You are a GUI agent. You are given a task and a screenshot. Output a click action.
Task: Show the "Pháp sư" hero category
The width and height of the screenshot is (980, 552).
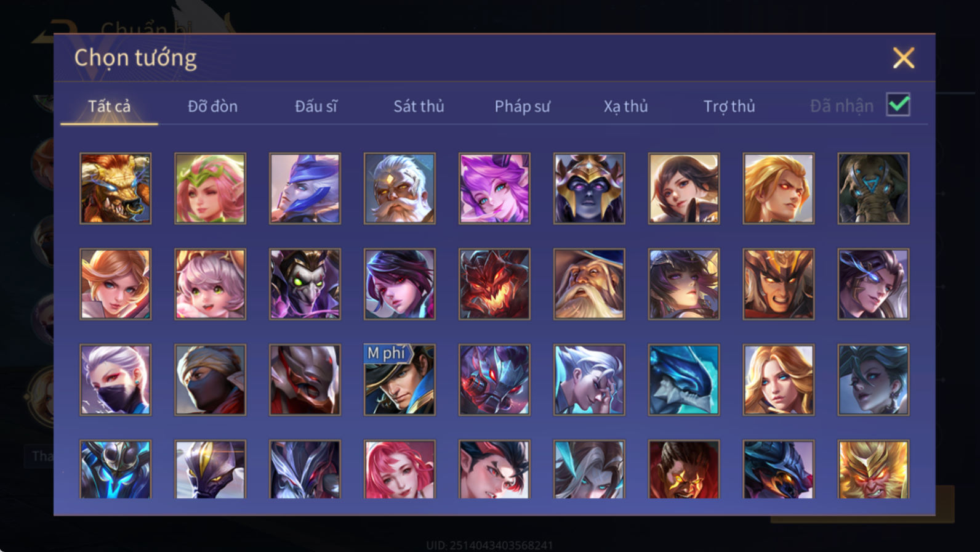point(522,107)
